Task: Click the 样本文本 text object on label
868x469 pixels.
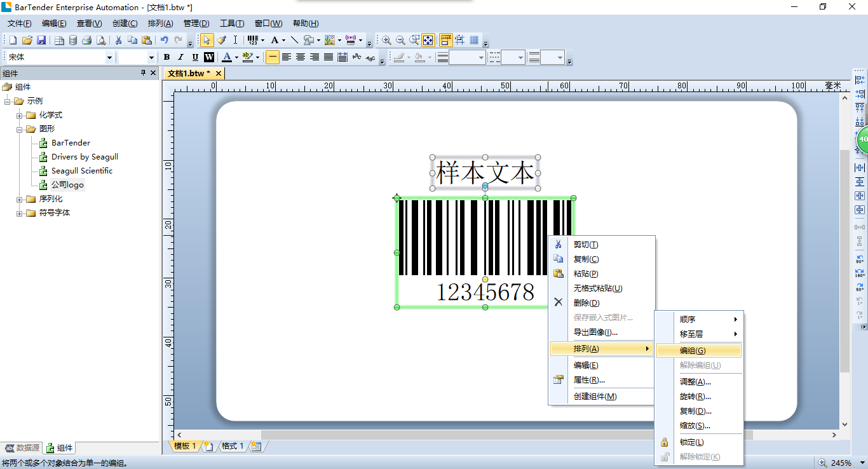Action: (x=485, y=173)
